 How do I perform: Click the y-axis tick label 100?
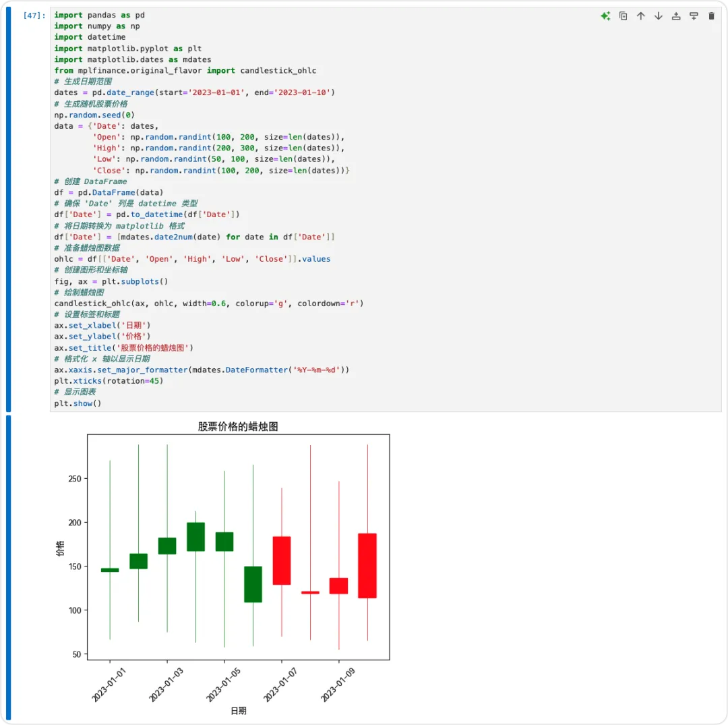click(75, 611)
